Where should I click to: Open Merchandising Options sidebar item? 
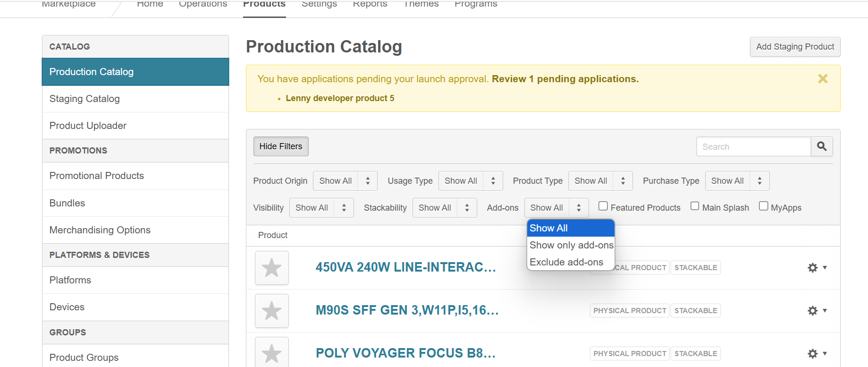(135, 230)
